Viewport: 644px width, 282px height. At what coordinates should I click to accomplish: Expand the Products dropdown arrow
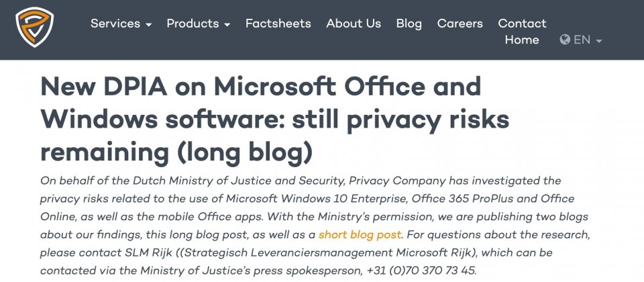click(227, 25)
